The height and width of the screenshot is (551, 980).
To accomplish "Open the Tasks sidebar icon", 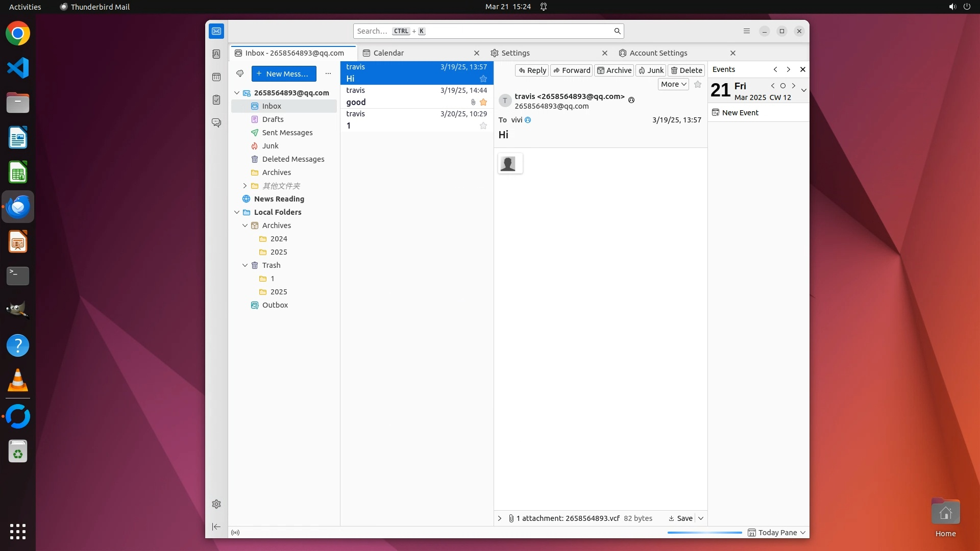I will (x=216, y=100).
